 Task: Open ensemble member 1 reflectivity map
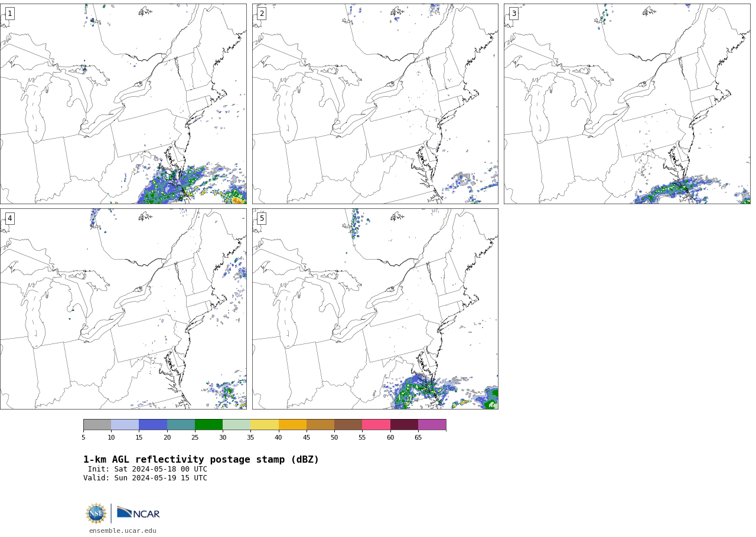123,104
